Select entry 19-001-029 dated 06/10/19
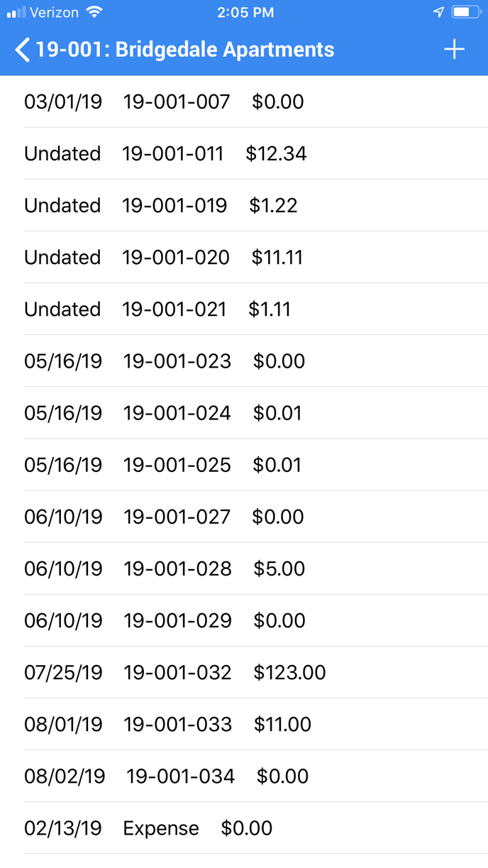This screenshot has height=868, width=488. coord(244,620)
